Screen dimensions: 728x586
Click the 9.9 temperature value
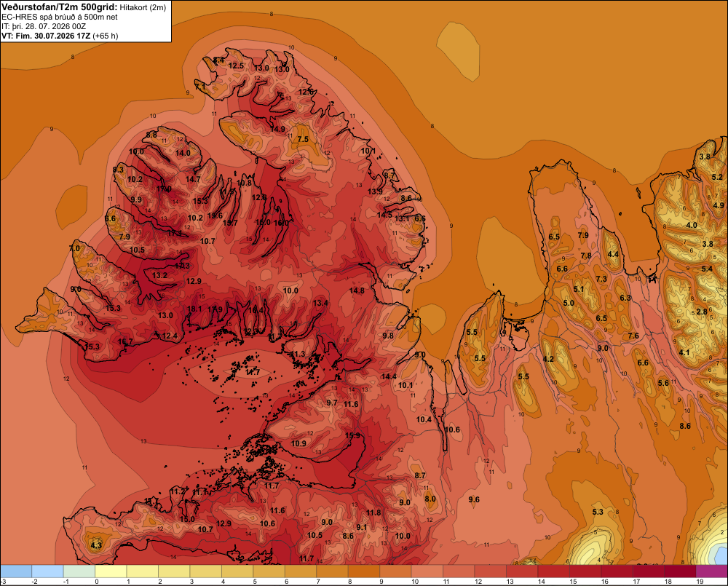(x=136, y=199)
